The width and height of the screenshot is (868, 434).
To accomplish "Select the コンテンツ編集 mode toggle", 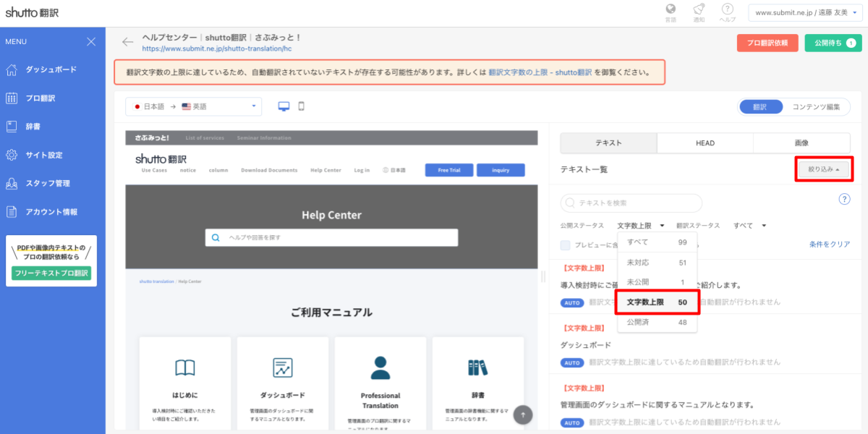I will point(816,106).
